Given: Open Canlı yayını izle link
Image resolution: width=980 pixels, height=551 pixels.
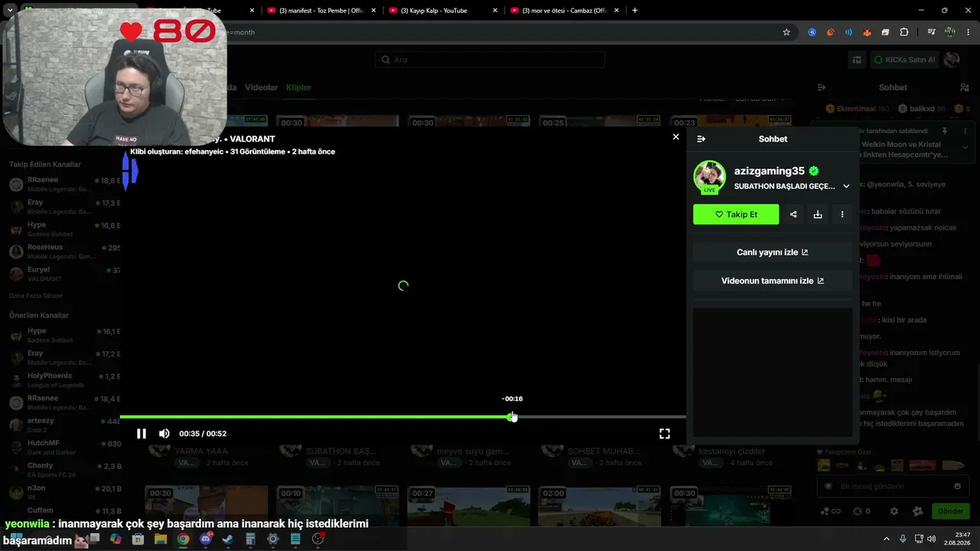Looking at the screenshot, I should [773, 253].
